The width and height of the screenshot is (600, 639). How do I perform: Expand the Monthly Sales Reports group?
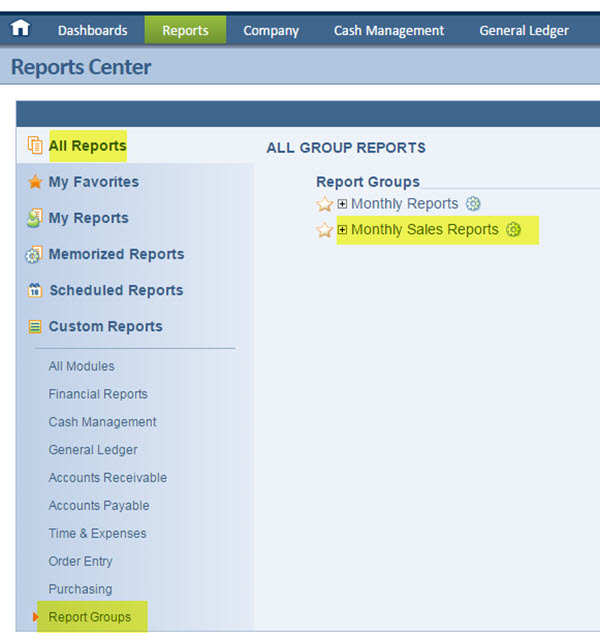[342, 230]
